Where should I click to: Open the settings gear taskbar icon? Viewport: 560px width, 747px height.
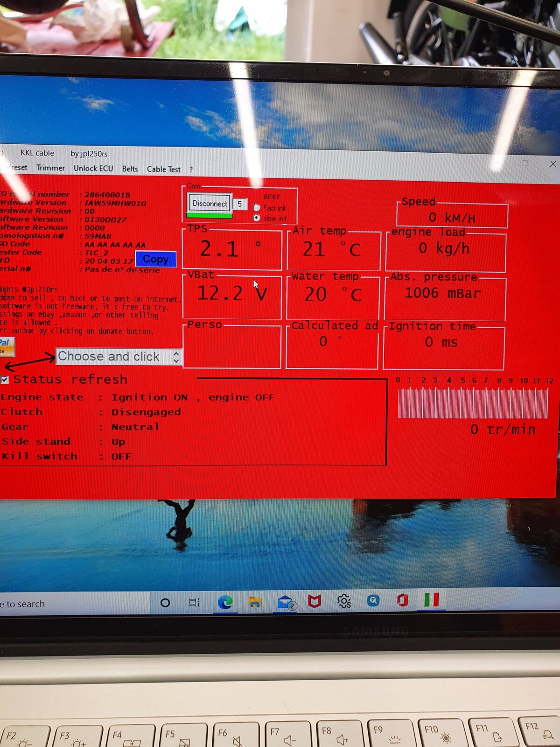pos(344,601)
